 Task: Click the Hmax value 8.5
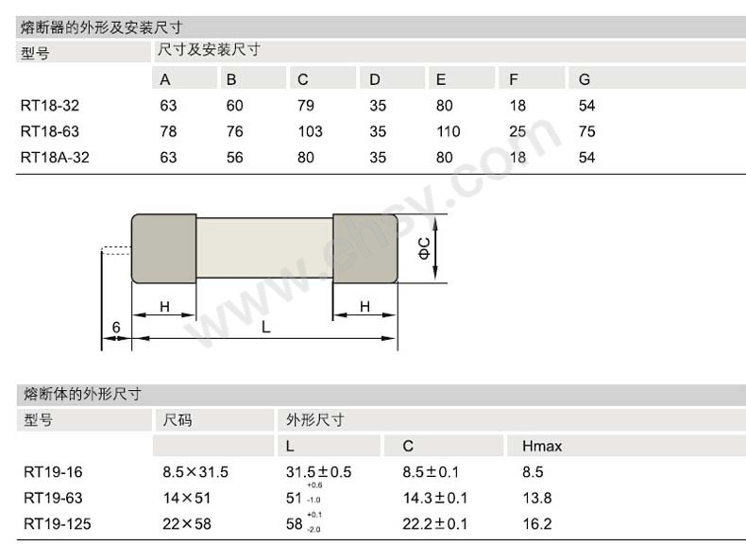pos(533,472)
